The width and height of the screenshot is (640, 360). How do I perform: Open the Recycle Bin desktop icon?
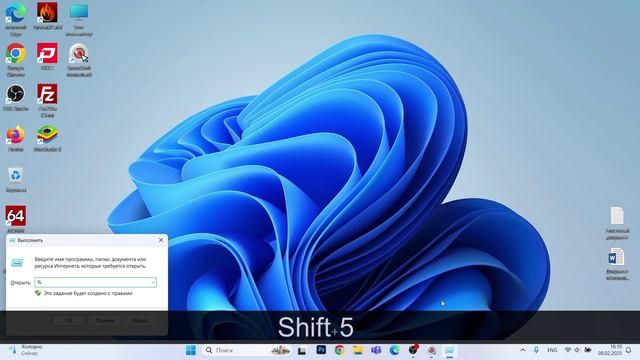coord(16,180)
